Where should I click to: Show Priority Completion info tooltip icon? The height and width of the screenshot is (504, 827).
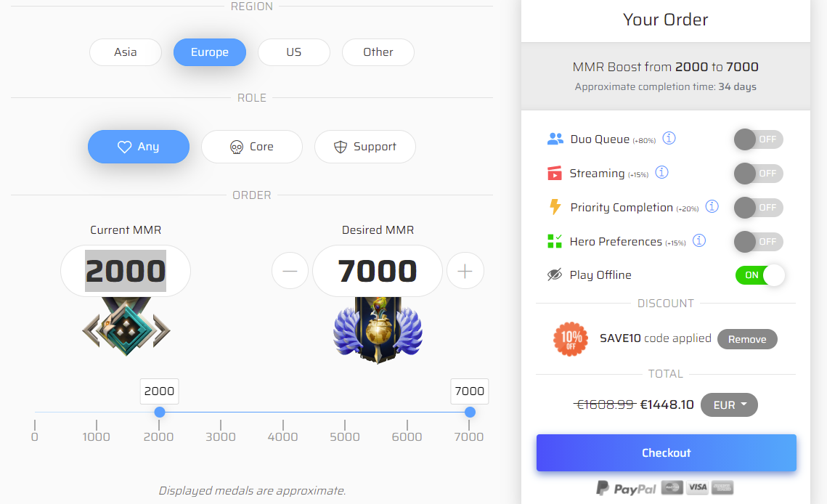tap(712, 206)
